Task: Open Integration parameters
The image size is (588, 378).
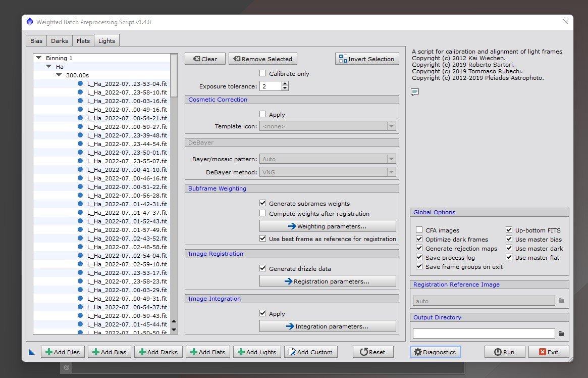Action: (328, 326)
